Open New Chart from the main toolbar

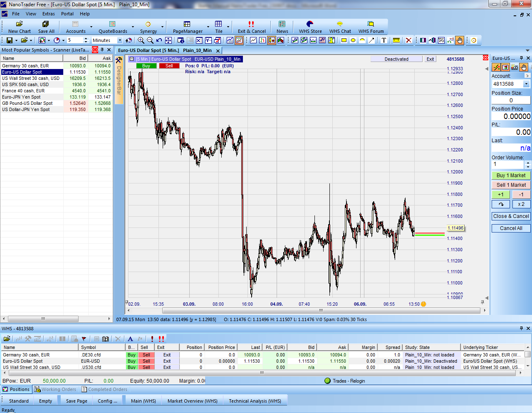click(19, 27)
